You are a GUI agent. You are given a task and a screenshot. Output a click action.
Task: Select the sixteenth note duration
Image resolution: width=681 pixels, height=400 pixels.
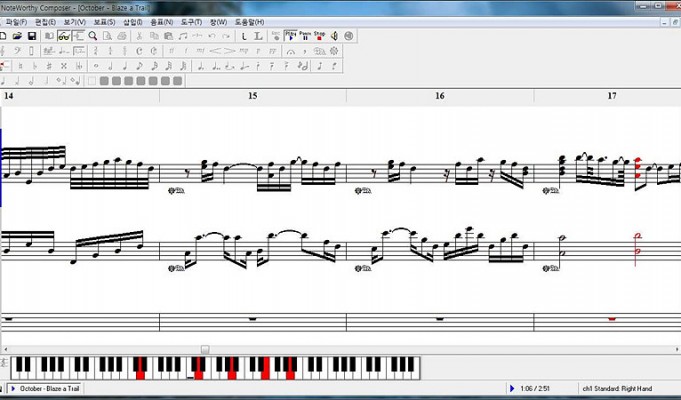pos(154,66)
